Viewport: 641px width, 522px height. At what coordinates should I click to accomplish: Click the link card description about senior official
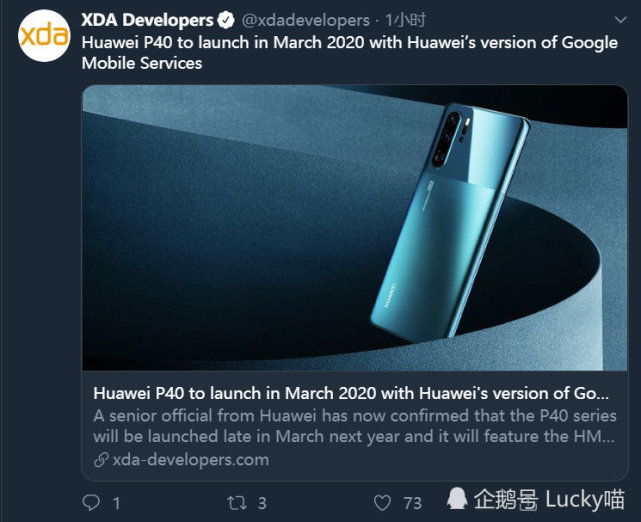click(x=354, y=426)
